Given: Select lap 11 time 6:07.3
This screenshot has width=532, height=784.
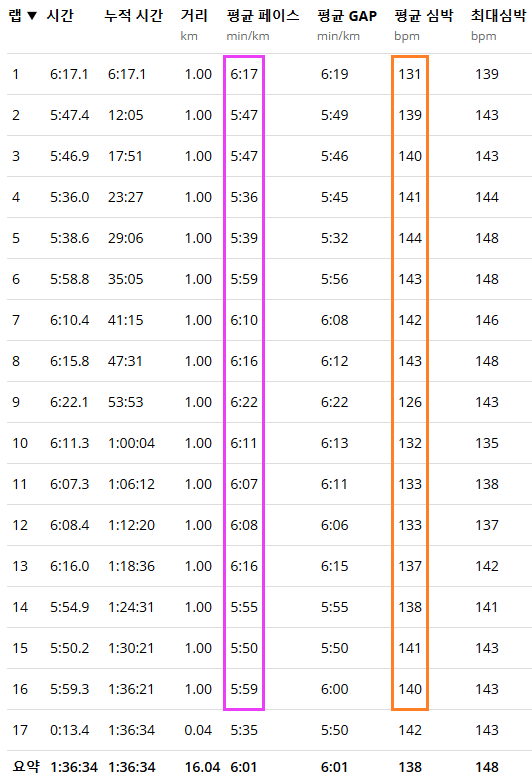Looking at the screenshot, I should (x=70, y=484).
